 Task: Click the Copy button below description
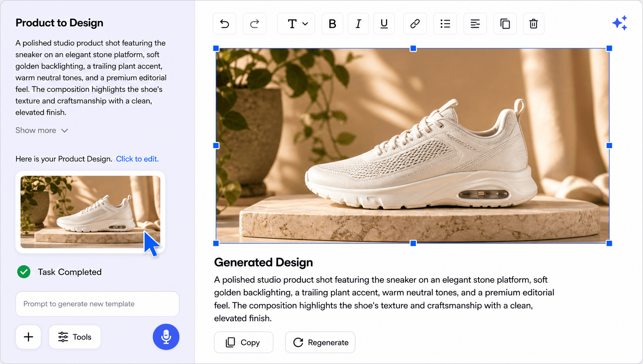coord(244,342)
